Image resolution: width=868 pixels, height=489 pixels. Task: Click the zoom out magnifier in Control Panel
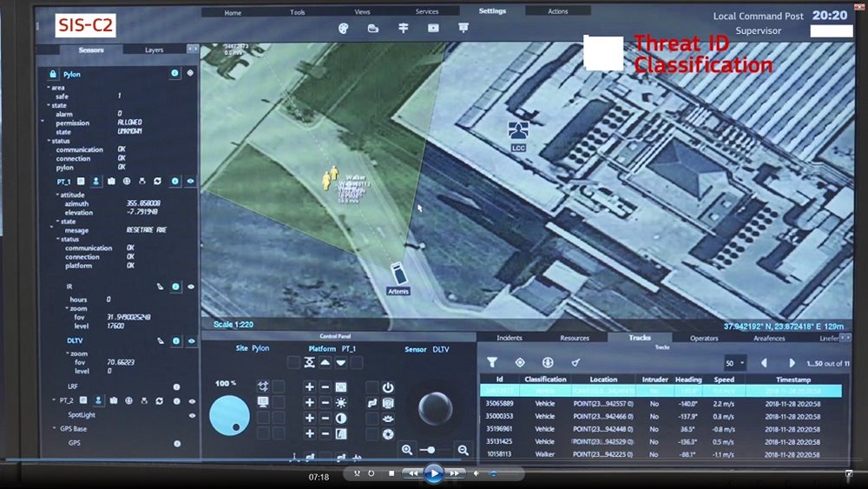[463, 449]
